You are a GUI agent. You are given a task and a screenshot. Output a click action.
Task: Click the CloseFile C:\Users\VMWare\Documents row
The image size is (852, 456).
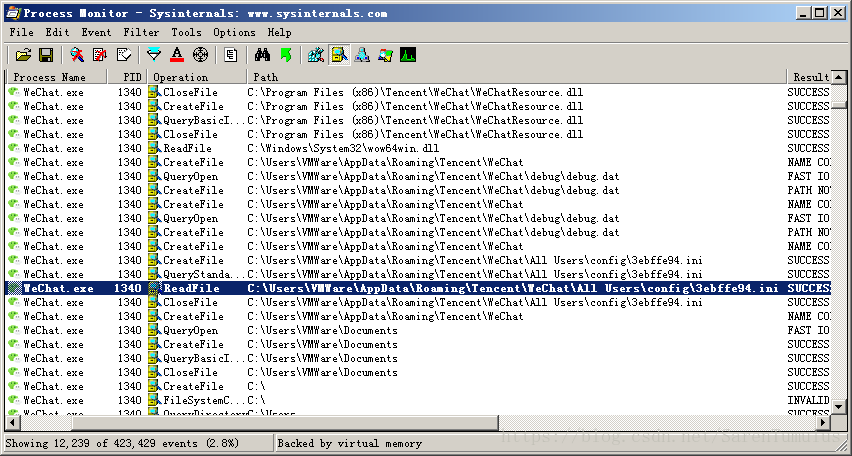tap(418, 372)
